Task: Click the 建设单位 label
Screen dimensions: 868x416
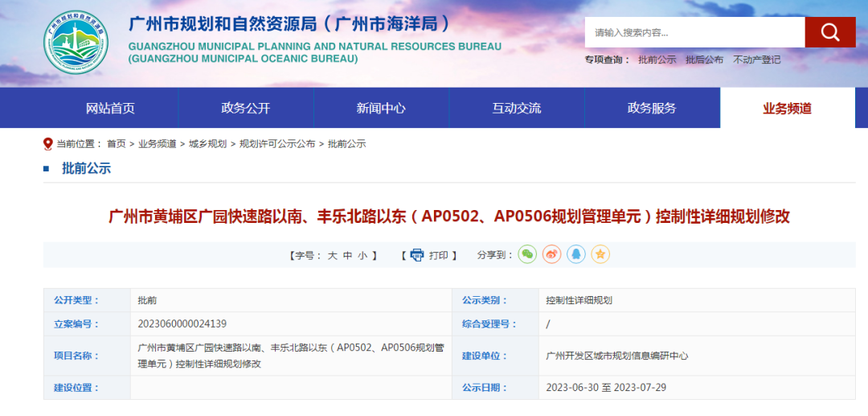Action: [485, 356]
